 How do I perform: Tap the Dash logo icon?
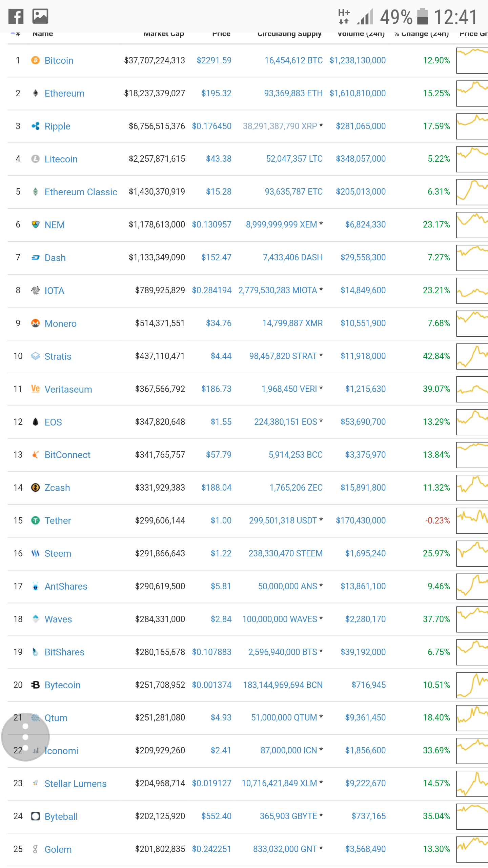[x=35, y=258]
